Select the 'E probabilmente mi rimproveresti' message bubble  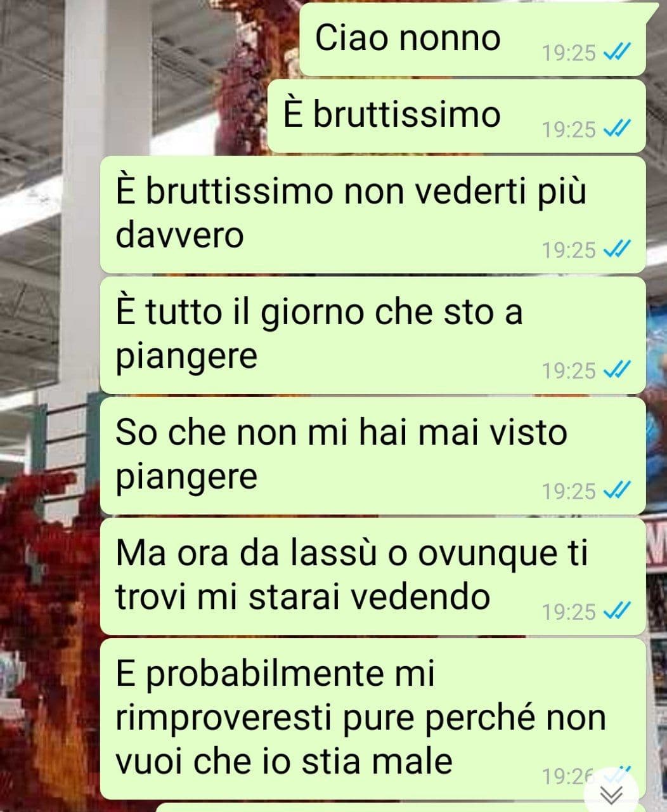point(373,719)
